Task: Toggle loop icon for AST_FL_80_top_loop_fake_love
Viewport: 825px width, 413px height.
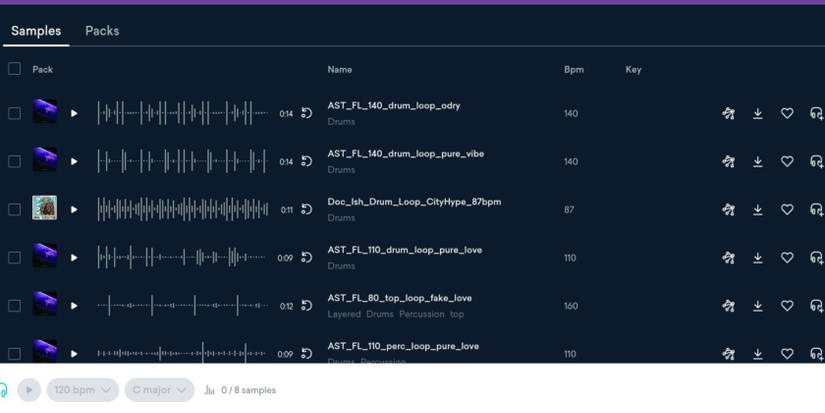Action: [x=307, y=306]
